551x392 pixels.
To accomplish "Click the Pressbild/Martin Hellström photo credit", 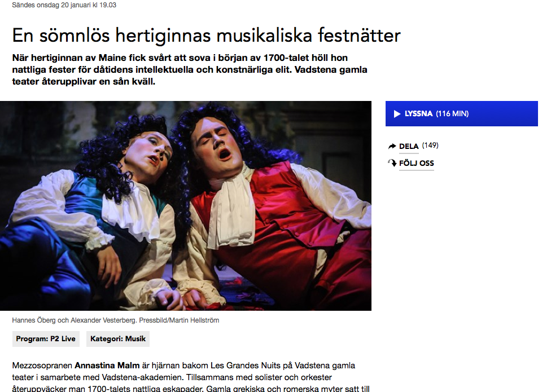I will coord(179,320).
